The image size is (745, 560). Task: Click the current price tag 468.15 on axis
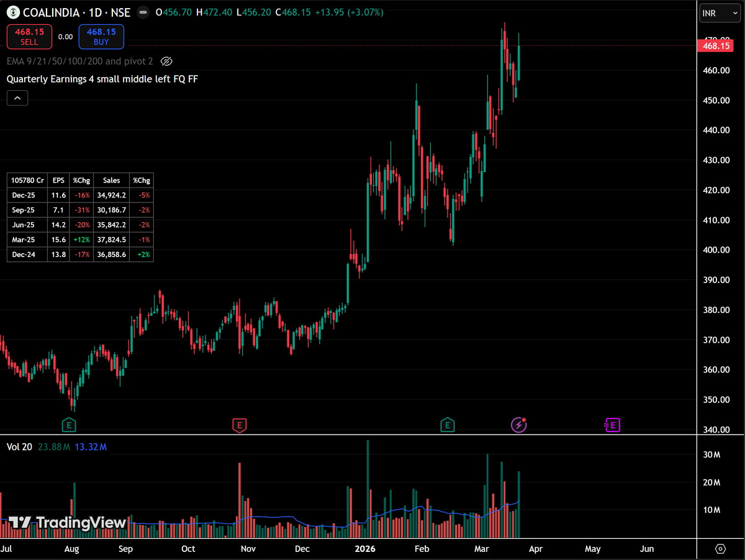click(715, 45)
